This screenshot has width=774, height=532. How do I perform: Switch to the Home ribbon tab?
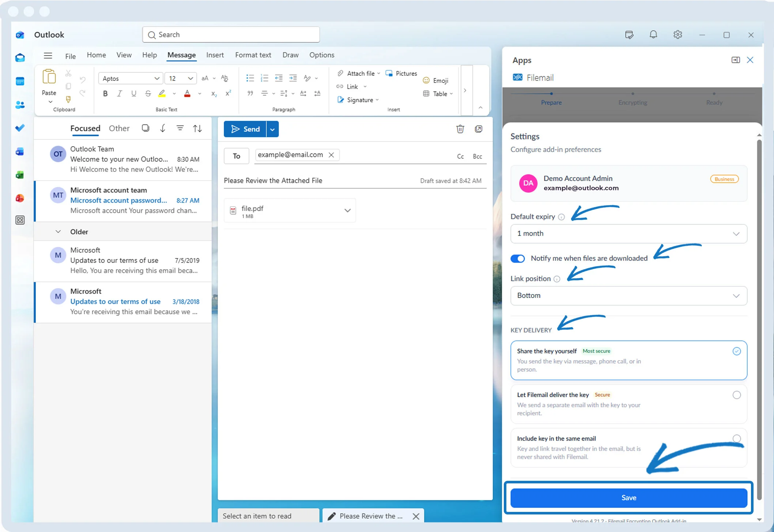coord(96,55)
